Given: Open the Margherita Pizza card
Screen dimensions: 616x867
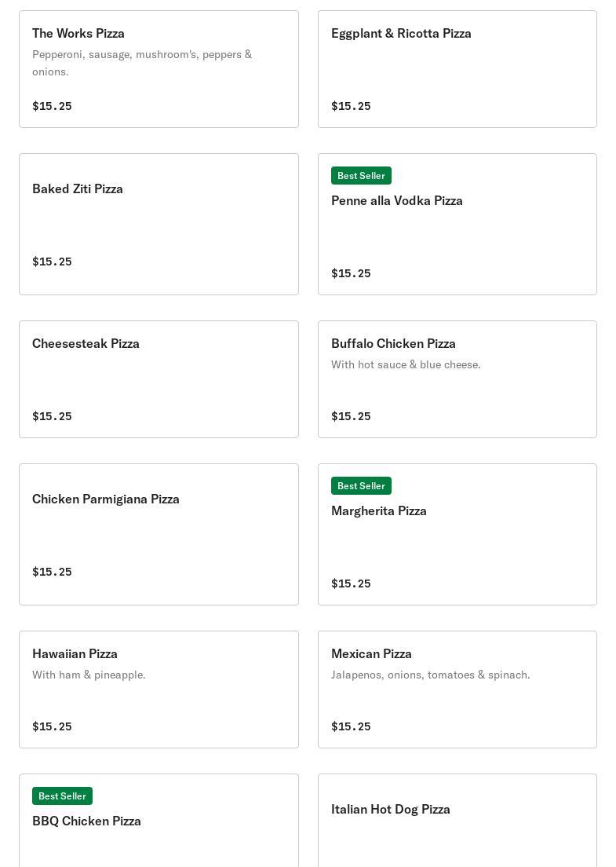Looking at the screenshot, I should [x=457, y=534].
